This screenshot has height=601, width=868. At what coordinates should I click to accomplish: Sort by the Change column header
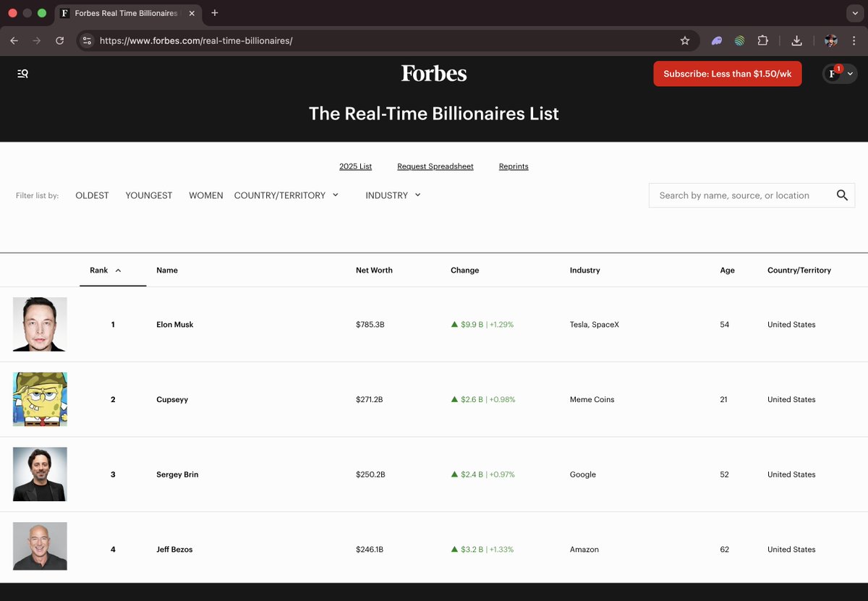click(464, 270)
